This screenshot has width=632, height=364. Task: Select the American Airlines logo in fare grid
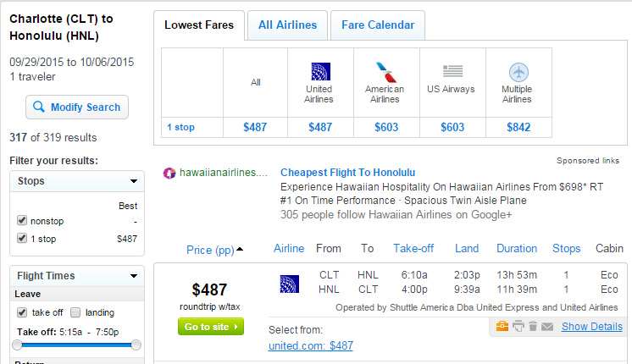click(386, 72)
